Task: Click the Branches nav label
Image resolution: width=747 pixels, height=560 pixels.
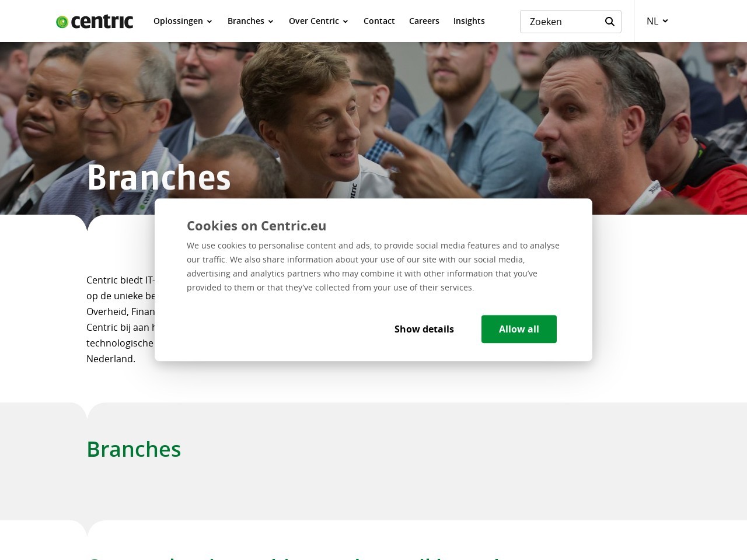Action: tap(246, 21)
